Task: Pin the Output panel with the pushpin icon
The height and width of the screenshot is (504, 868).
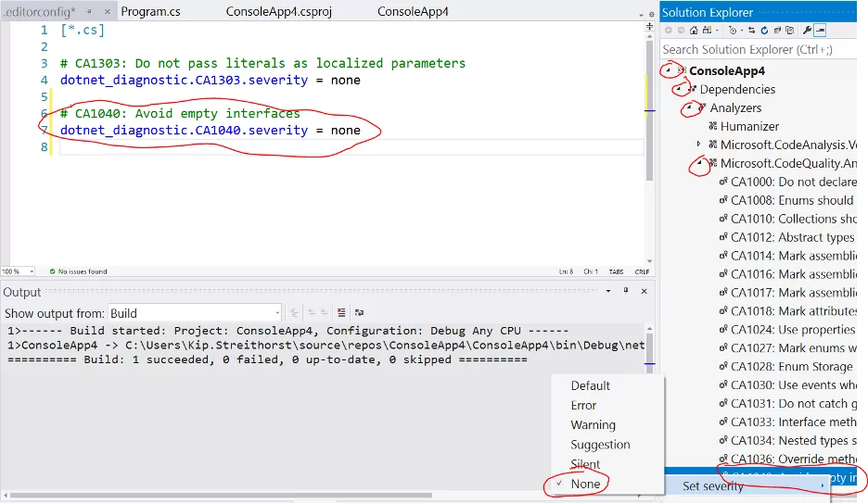Action: click(x=626, y=291)
